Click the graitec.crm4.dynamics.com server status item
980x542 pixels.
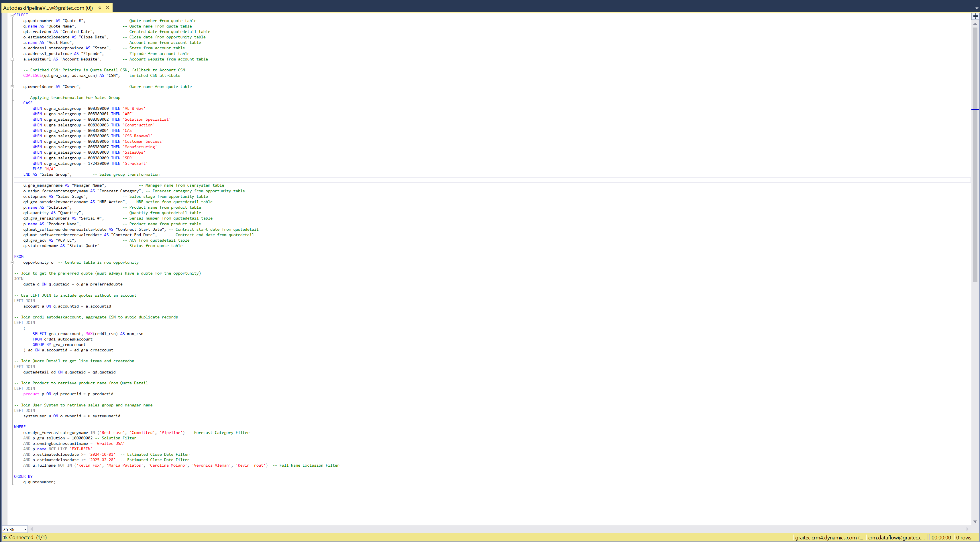point(828,537)
